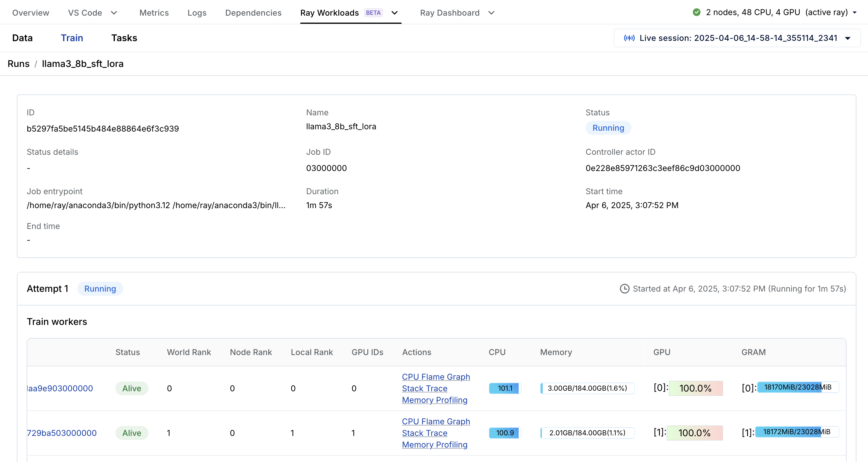Go to the Logs tab
The width and height of the screenshot is (868, 462).
tap(197, 13)
